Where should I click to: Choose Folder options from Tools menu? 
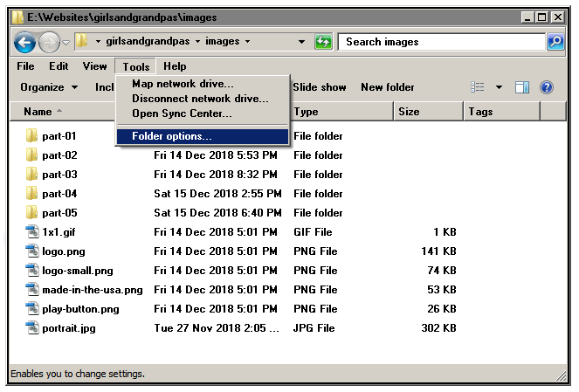[171, 136]
